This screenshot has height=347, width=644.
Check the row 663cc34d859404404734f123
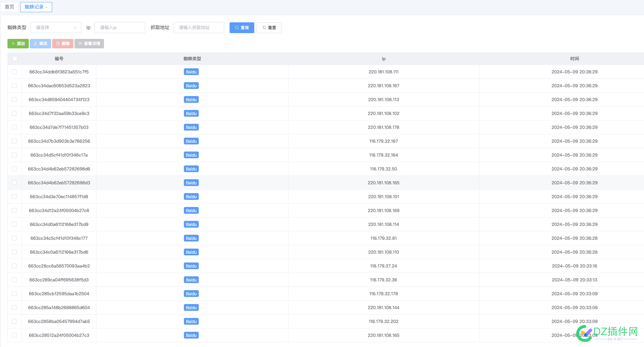[14, 99]
